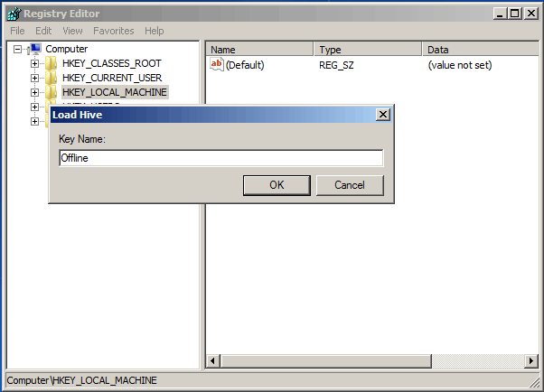Select the Computer tree label
The width and height of the screenshot is (544, 392).
67,49
